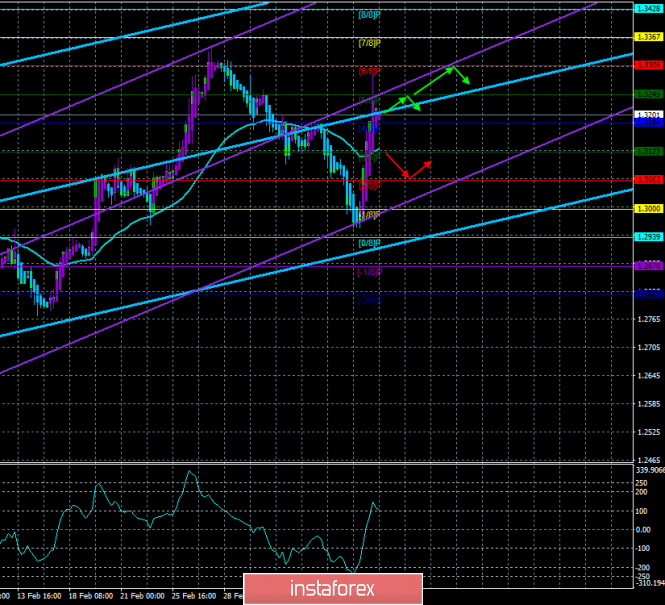The height and width of the screenshot is (605, 665).
Task: Click the red 1.3062 price label
Action: pos(649,179)
